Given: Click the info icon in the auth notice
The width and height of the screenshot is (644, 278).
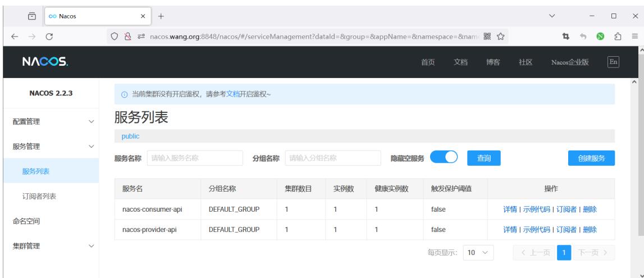Looking at the screenshot, I should 125,94.
